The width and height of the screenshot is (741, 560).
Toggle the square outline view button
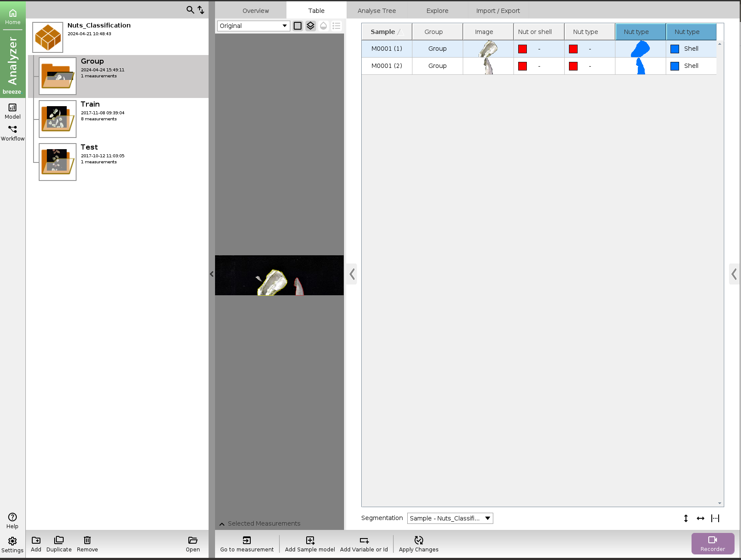(x=298, y=26)
